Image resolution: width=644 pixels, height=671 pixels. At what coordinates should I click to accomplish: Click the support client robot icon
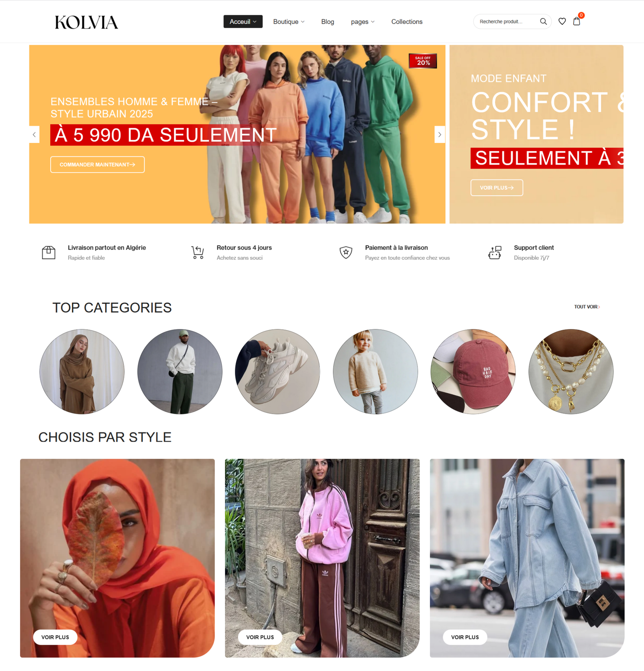click(x=495, y=252)
